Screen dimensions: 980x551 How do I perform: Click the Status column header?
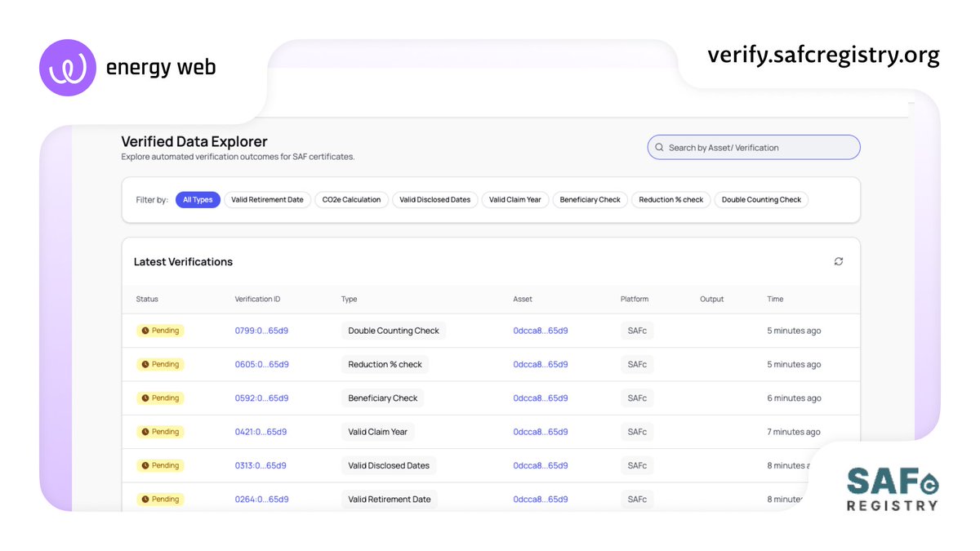click(147, 299)
